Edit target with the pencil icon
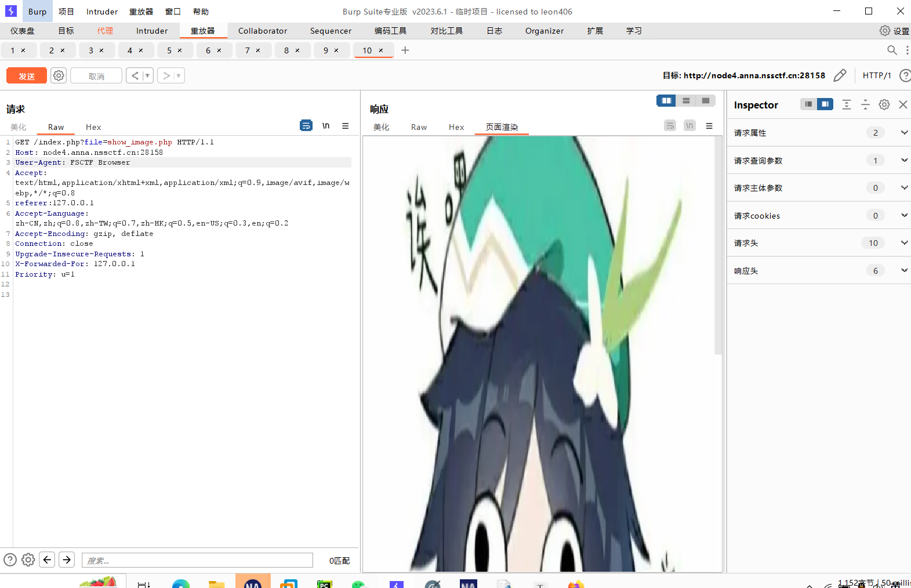911x588 pixels. (x=840, y=75)
